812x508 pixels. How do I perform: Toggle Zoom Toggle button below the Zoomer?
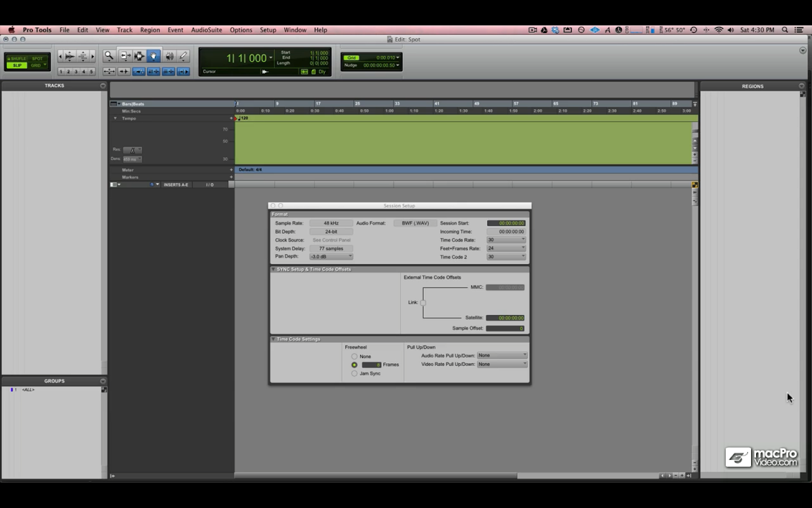[109, 72]
